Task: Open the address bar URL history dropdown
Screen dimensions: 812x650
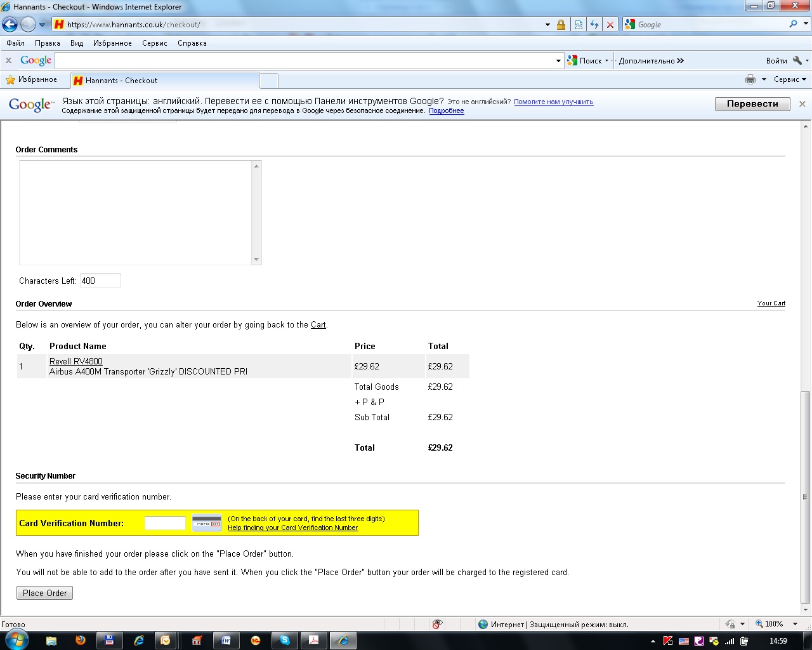Action: 547,25
